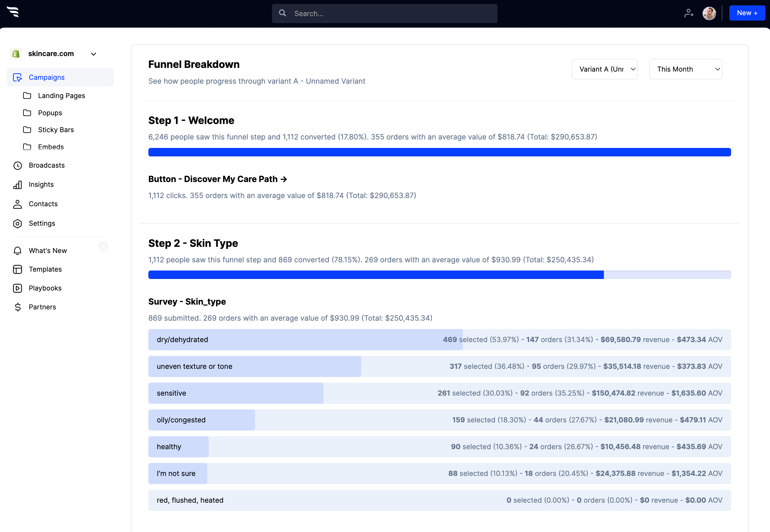Open the user profile avatar

point(709,13)
